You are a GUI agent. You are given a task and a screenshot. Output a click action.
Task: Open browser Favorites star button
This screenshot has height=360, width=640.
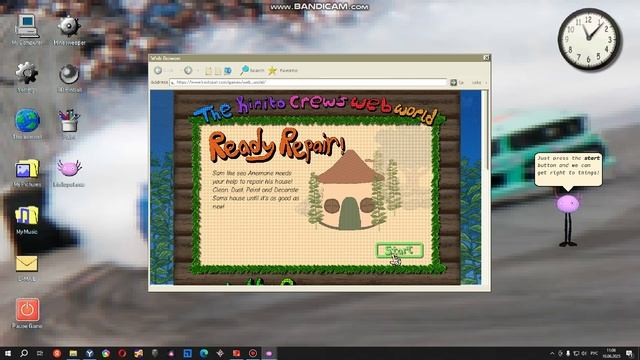(283, 71)
